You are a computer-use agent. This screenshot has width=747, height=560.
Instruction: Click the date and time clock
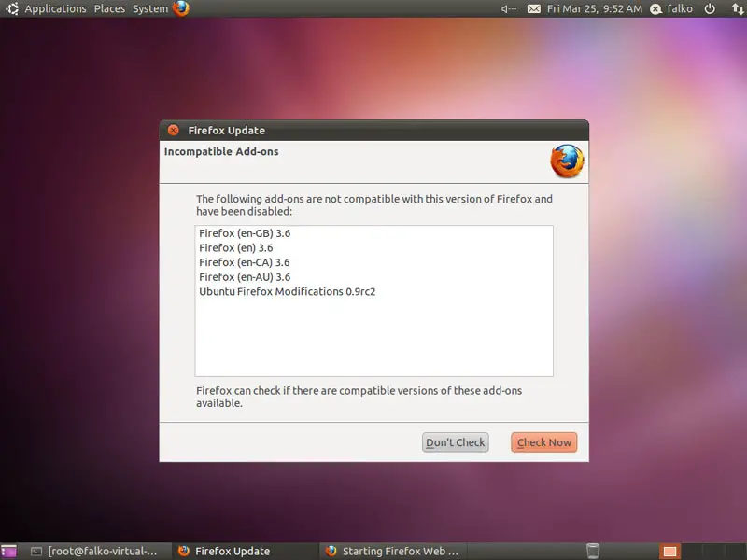(x=594, y=8)
